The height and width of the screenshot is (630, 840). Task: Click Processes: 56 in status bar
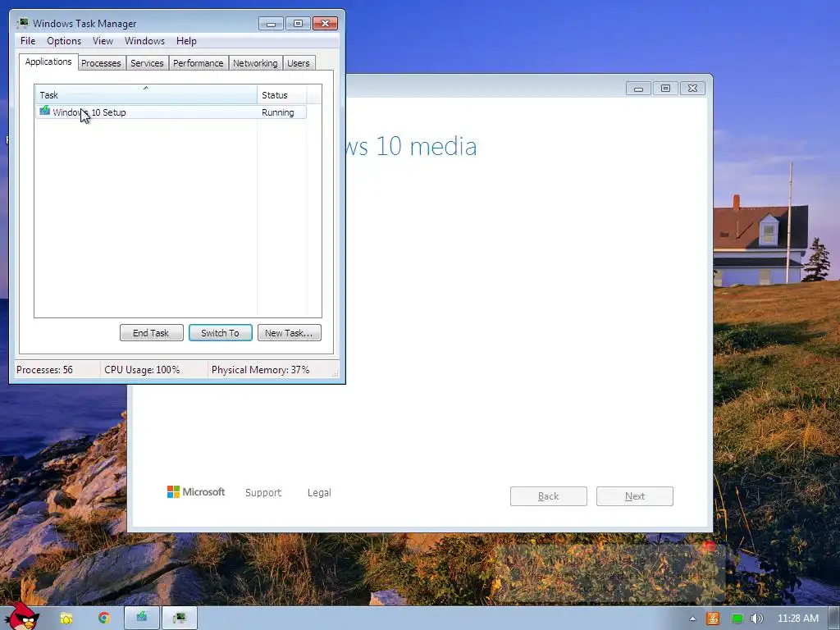coord(44,370)
